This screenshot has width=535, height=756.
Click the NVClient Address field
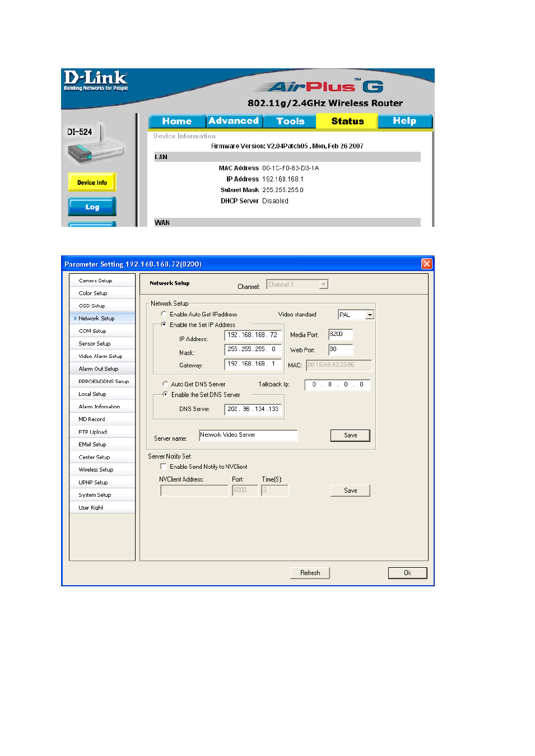click(194, 491)
